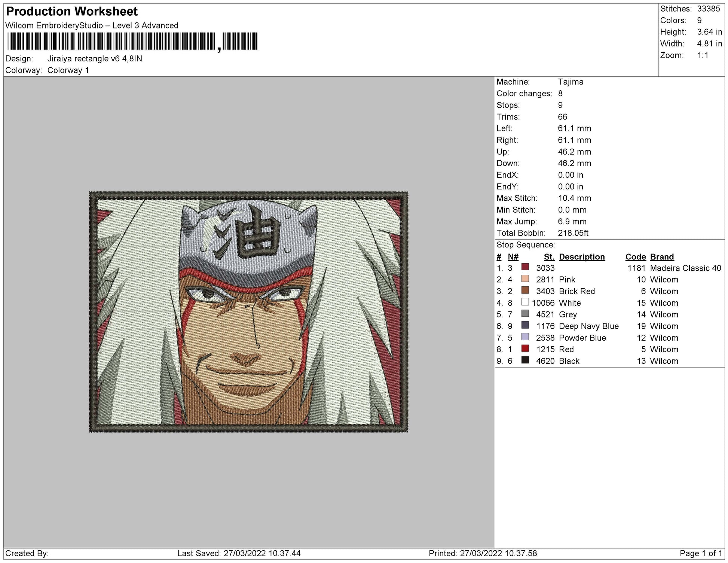Click the Trims value '66'
This screenshot has width=728, height=563.
(x=562, y=117)
